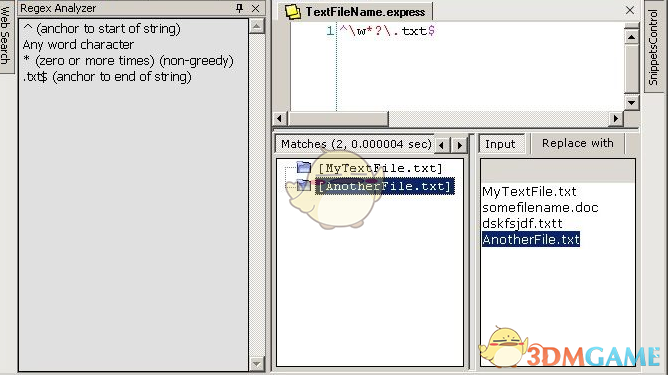Click the regex editor scroll-up arrow
Screen dimensions: 671x375
point(632,37)
